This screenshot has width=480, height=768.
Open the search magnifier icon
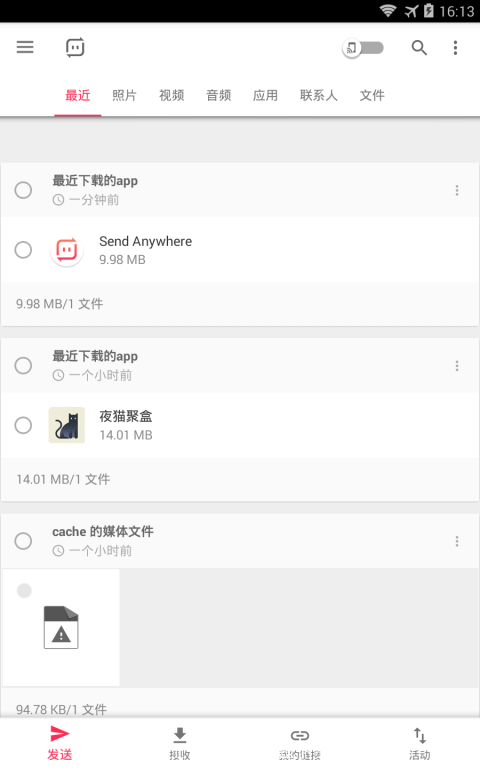419,48
